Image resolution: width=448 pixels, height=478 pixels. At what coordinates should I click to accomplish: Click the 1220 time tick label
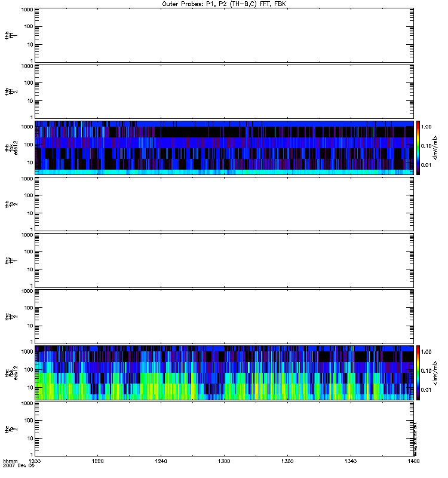coord(98,461)
